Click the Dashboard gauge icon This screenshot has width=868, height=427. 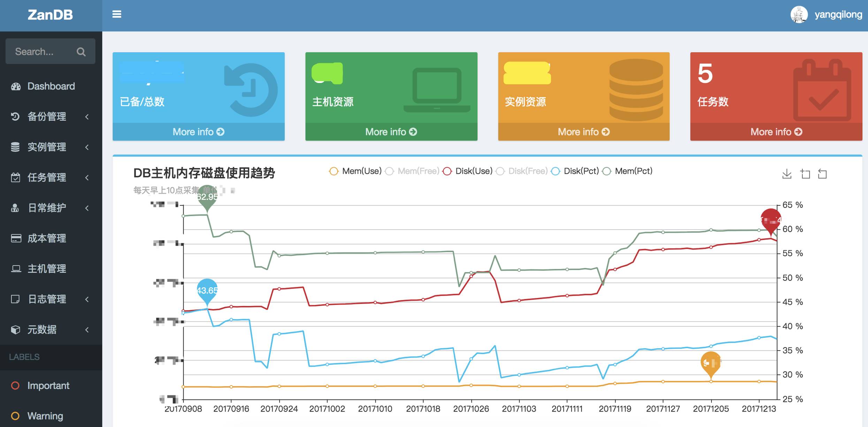pyautogui.click(x=16, y=87)
